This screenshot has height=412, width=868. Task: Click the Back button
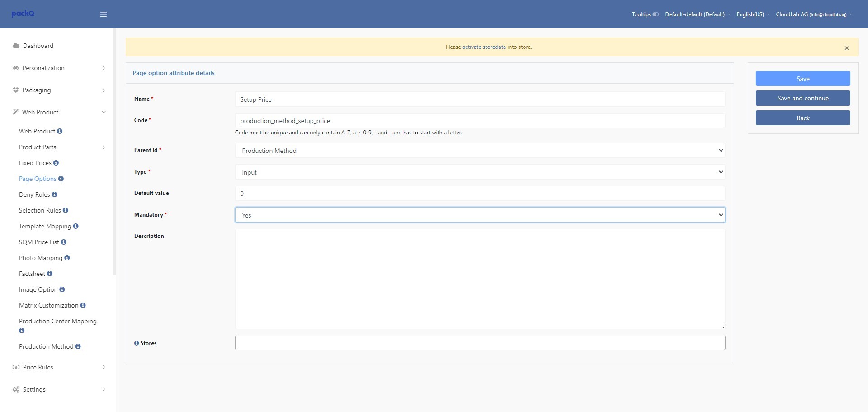[x=803, y=118]
